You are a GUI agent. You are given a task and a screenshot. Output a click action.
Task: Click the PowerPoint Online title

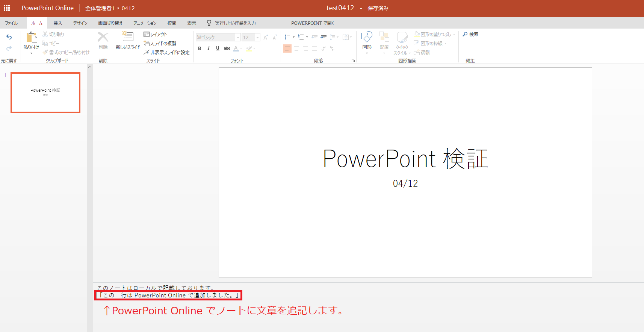tap(48, 8)
